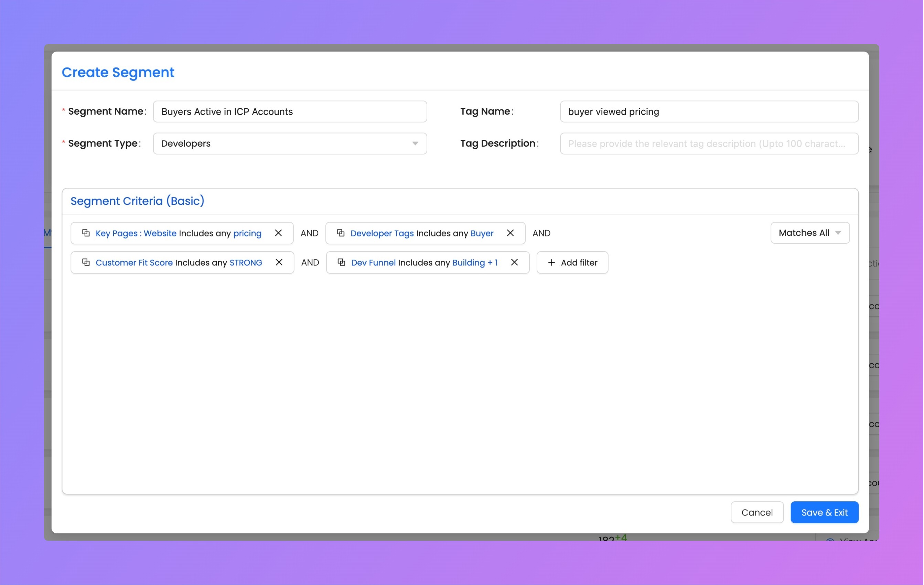Viewport: 924px width, 585px height.
Task: Remove the Key Pages pricing filter
Action: 278,233
